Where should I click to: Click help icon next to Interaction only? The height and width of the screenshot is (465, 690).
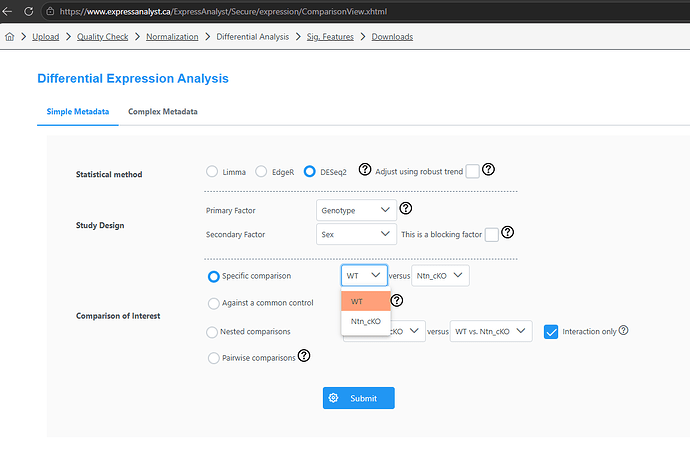tap(624, 330)
